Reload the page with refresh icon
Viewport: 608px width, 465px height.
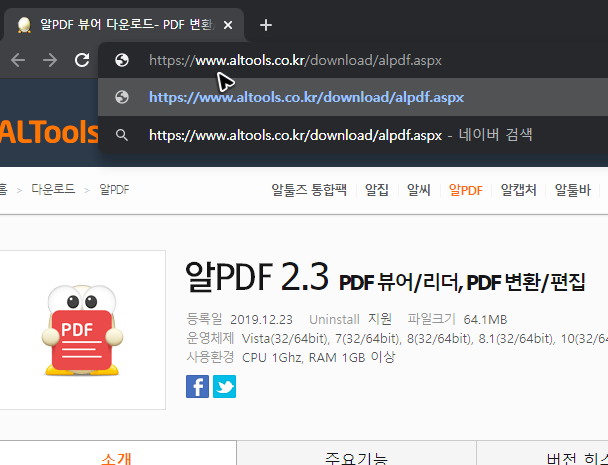pos(82,60)
